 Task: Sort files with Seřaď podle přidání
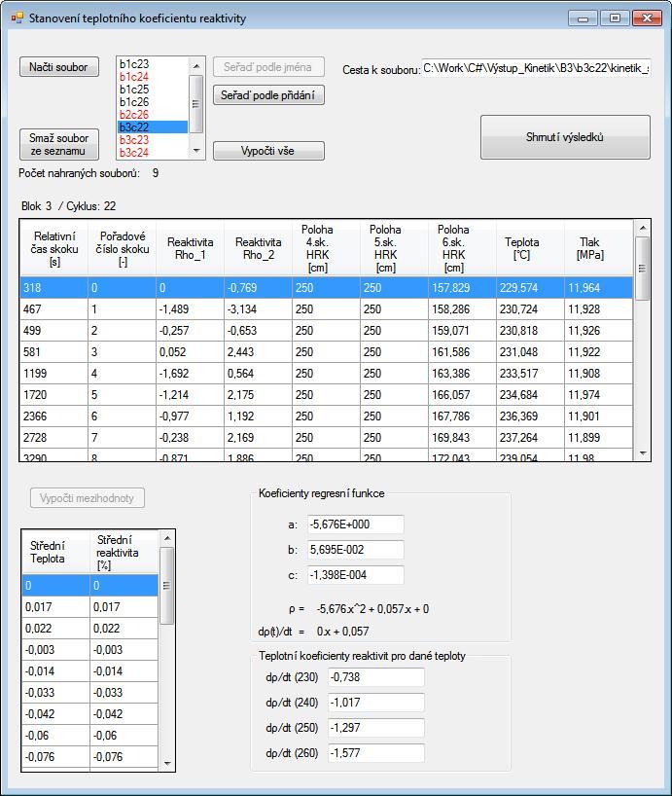point(268,95)
